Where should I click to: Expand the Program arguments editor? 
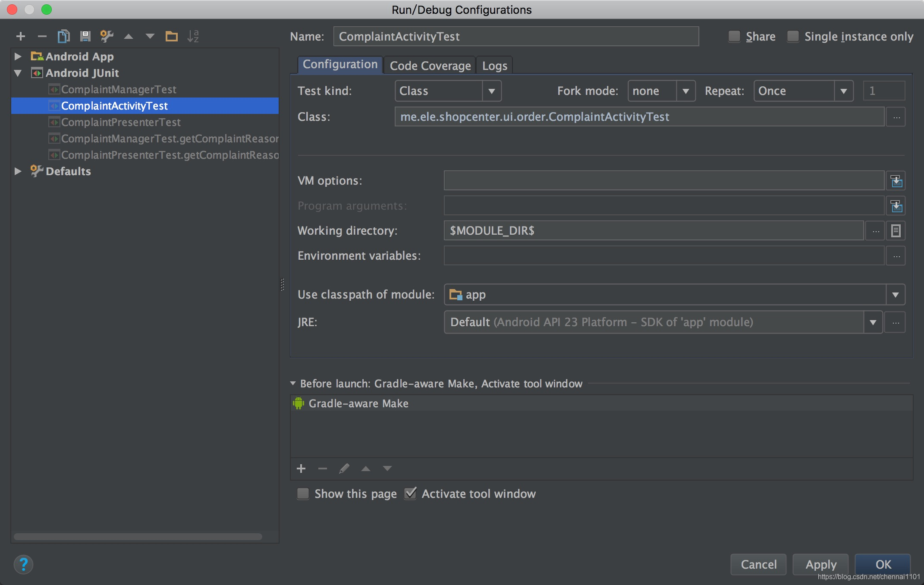pyautogui.click(x=896, y=206)
